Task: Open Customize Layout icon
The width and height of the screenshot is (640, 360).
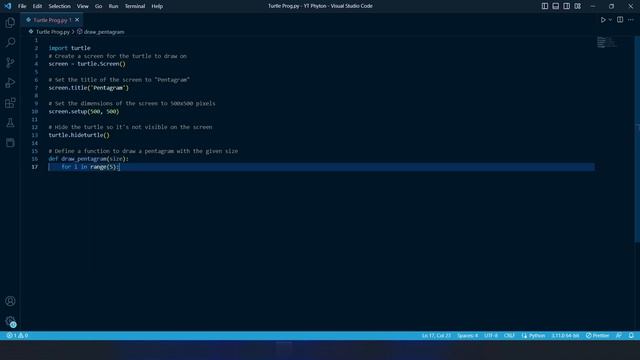Action: (x=578, y=6)
